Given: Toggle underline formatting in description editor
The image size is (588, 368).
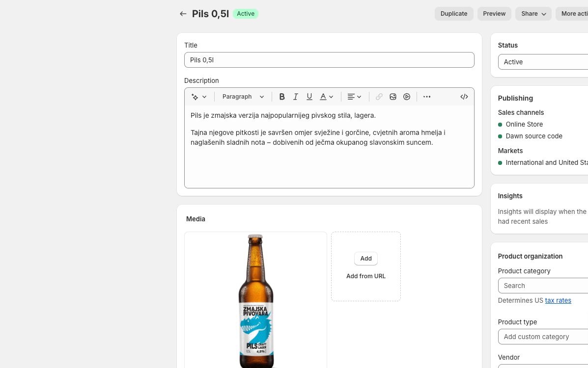Looking at the screenshot, I should pos(309,97).
